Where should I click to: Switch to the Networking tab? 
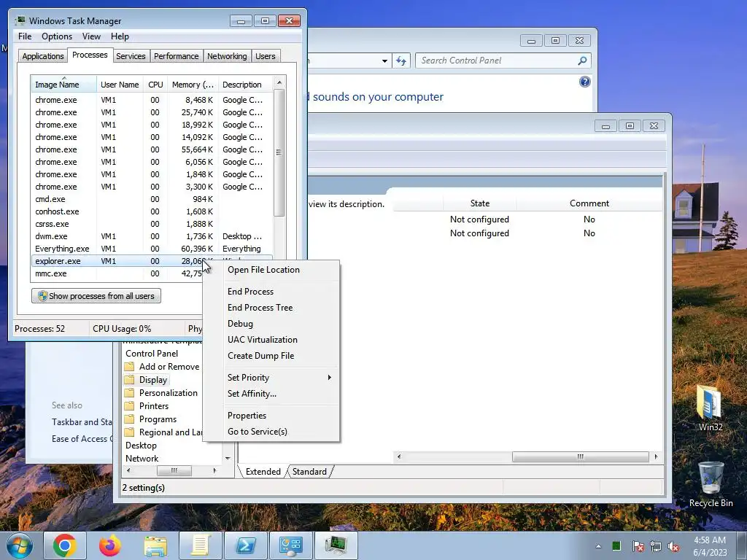coord(227,56)
